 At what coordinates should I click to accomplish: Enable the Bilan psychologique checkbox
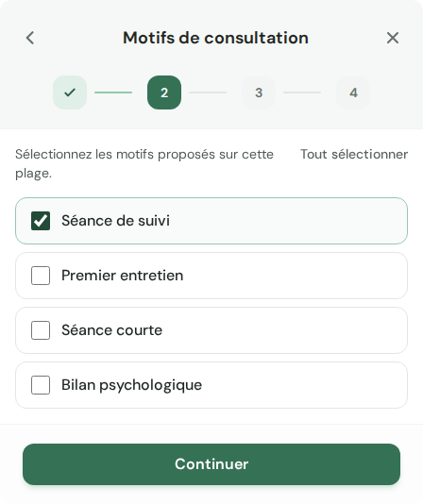pyautogui.click(x=41, y=385)
